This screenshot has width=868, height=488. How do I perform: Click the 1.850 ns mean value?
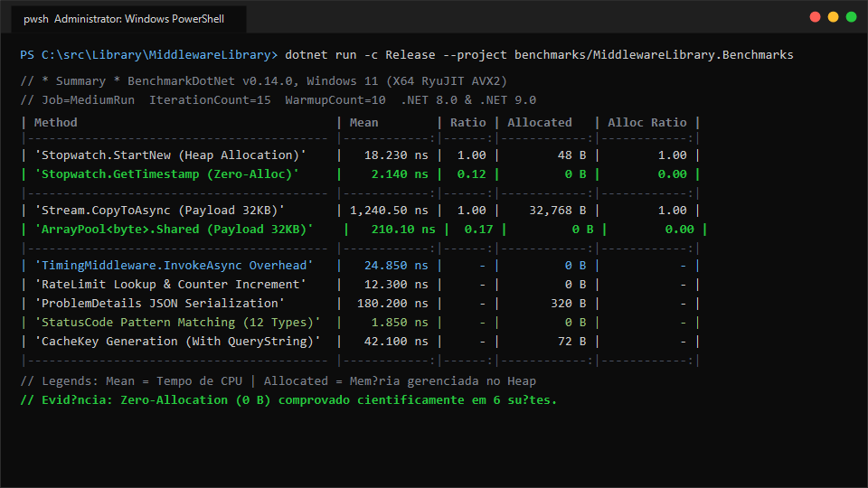[400, 322]
